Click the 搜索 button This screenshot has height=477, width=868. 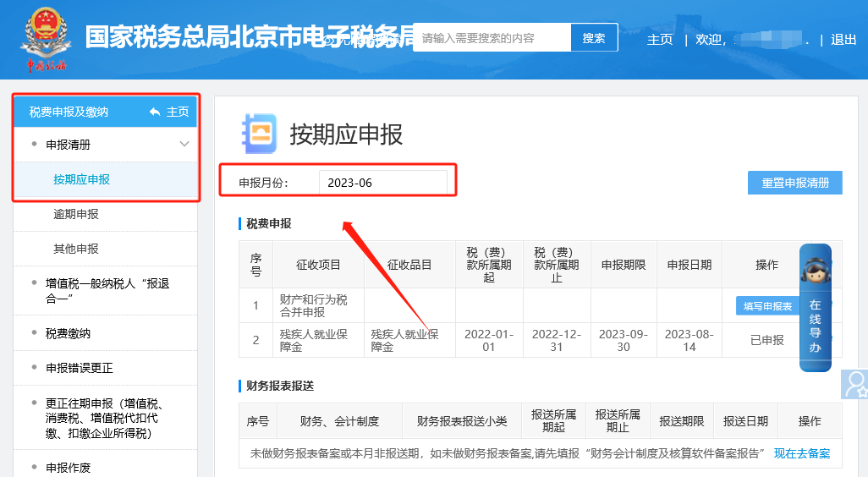coord(594,38)
